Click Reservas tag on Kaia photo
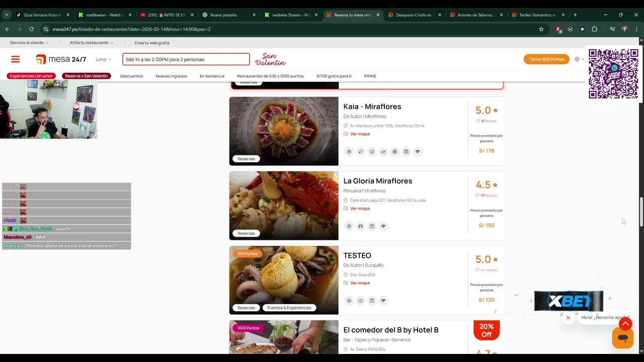 point(246,159)
